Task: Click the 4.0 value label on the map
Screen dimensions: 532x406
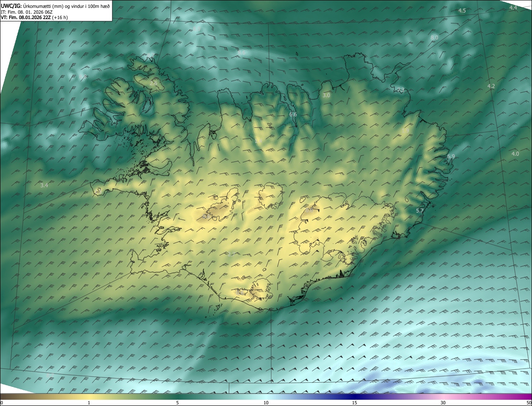Action: pos(515,154)
